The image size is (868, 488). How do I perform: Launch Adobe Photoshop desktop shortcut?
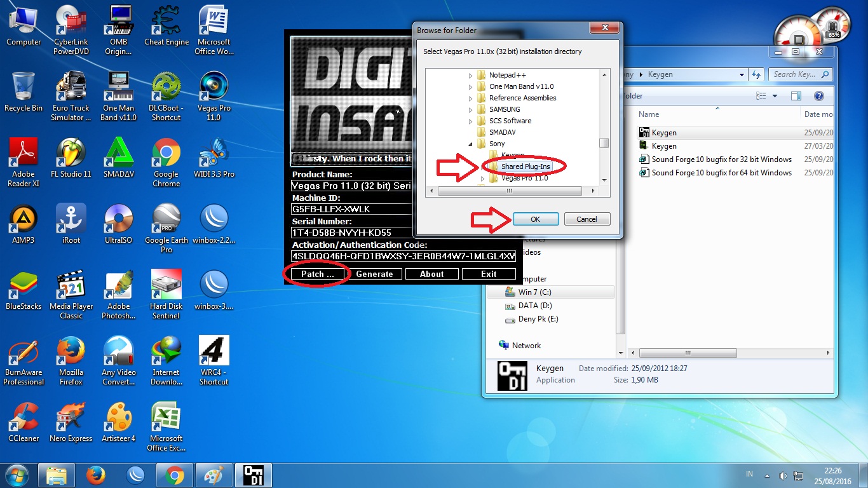(x=119, y=294)
